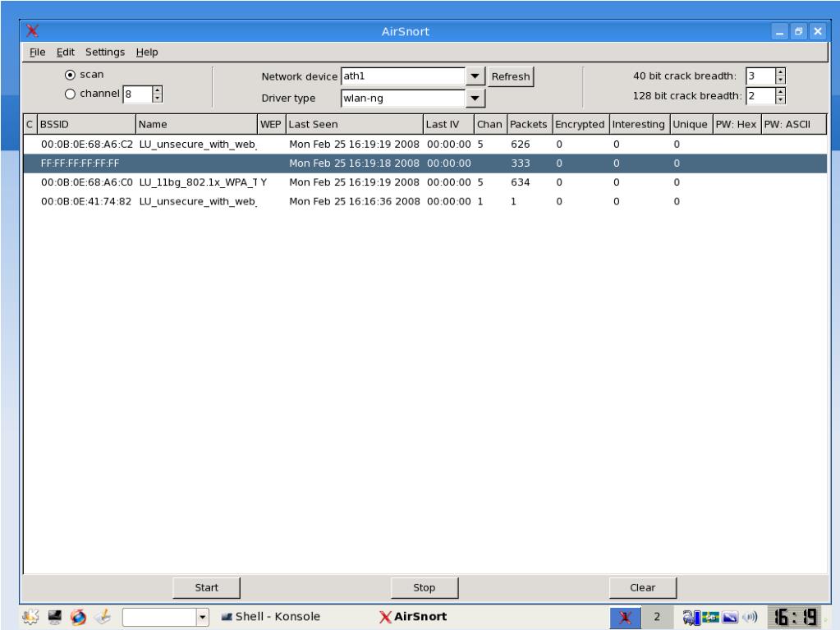
Task: Decrease 128 bit crack breadth value
Action: coord(781,99)
